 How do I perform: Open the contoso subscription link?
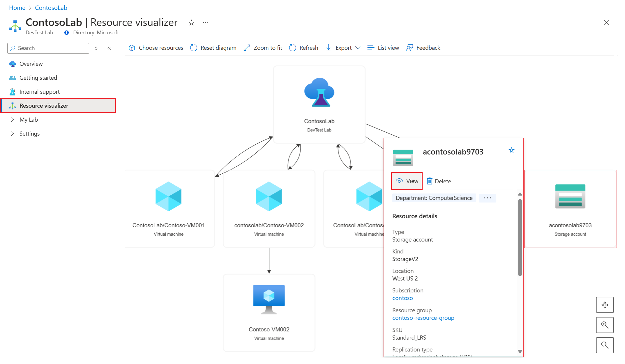click(402, 298)
